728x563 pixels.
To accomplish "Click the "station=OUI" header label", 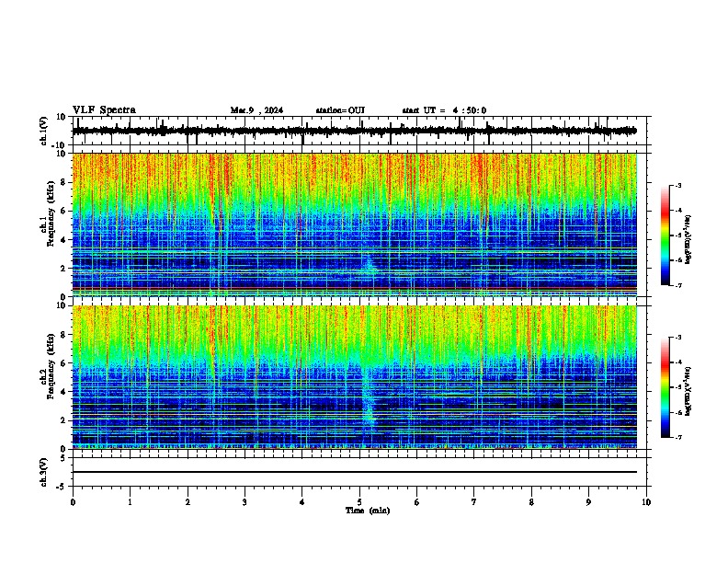I will pyautogui.click(x=340, y=110).
